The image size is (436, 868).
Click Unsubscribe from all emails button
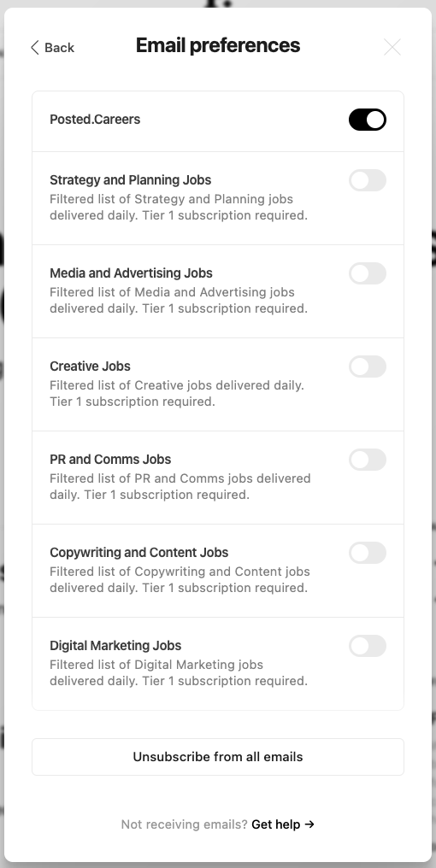(218, 757)
